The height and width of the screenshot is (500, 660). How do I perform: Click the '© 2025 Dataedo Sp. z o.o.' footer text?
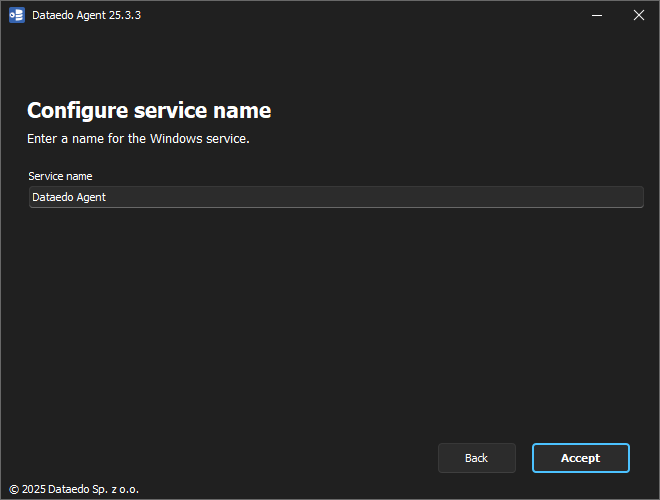(x=74, y=489)
